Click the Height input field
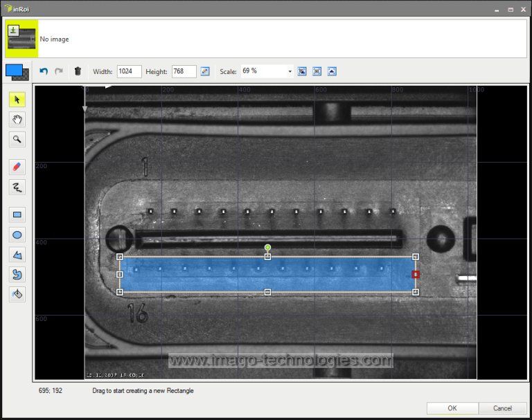532x420 pixels. pos(184,71)
